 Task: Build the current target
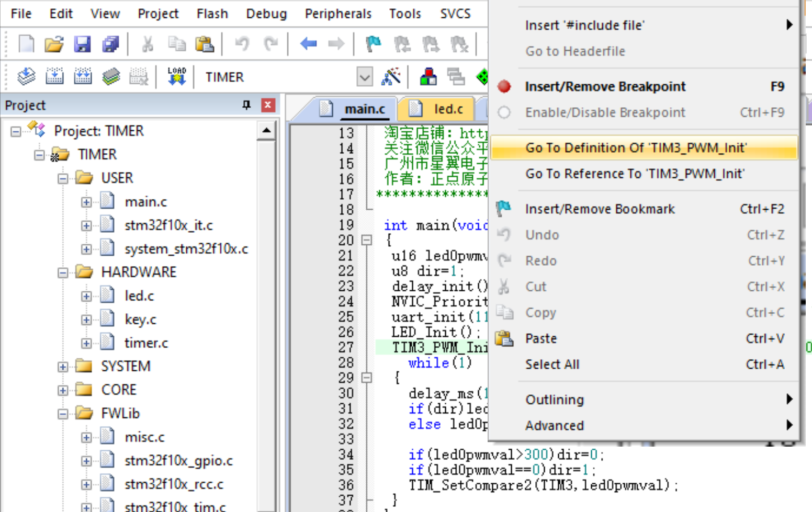54,76
